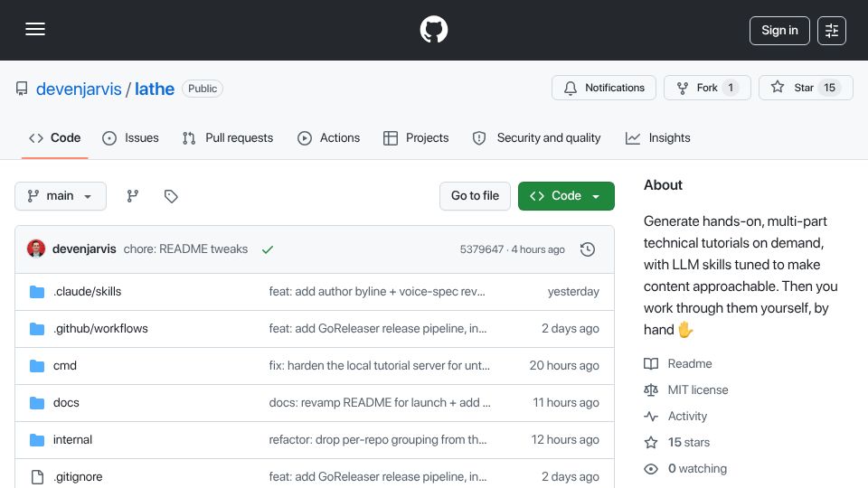This screenshot has width=868, height=488.
Task: Click the Public visibility badge
Action: coord(203,89)
